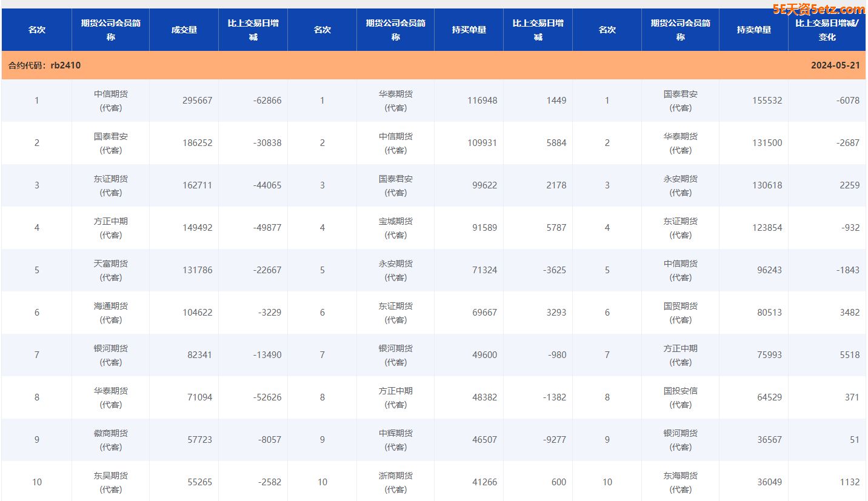Open 国投安信 in short positions list

click(x=680, y=391)
